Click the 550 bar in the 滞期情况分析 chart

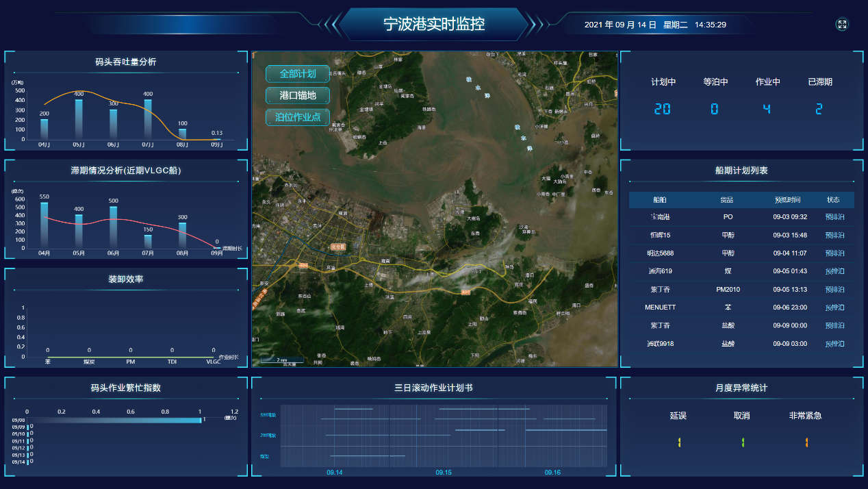pos(44,225)
